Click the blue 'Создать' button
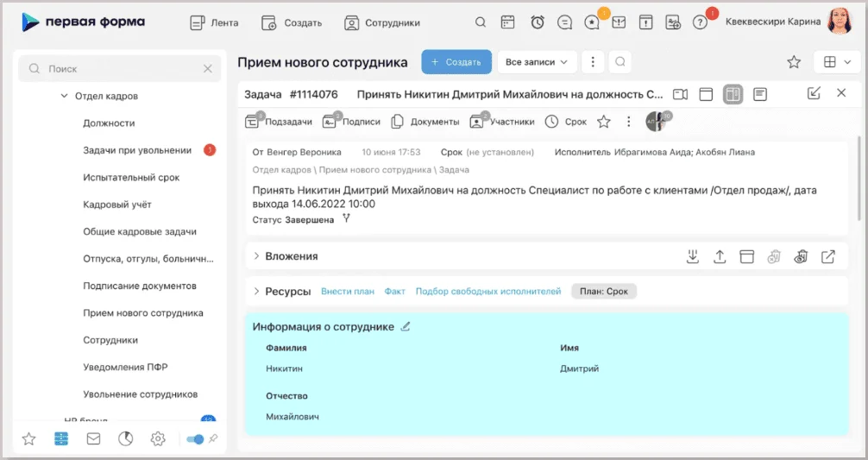The width and height of the screenshot is (868, 460). (456, 62)
